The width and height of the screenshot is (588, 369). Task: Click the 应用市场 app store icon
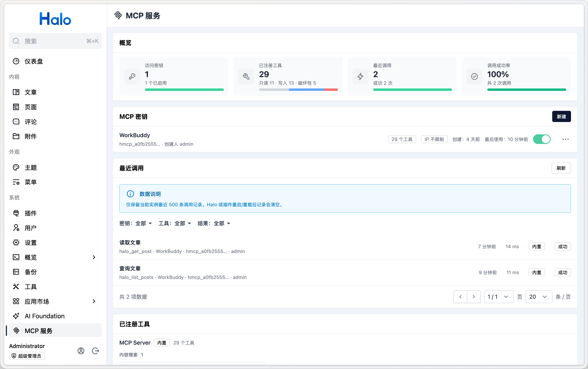[x=16, y=301]
